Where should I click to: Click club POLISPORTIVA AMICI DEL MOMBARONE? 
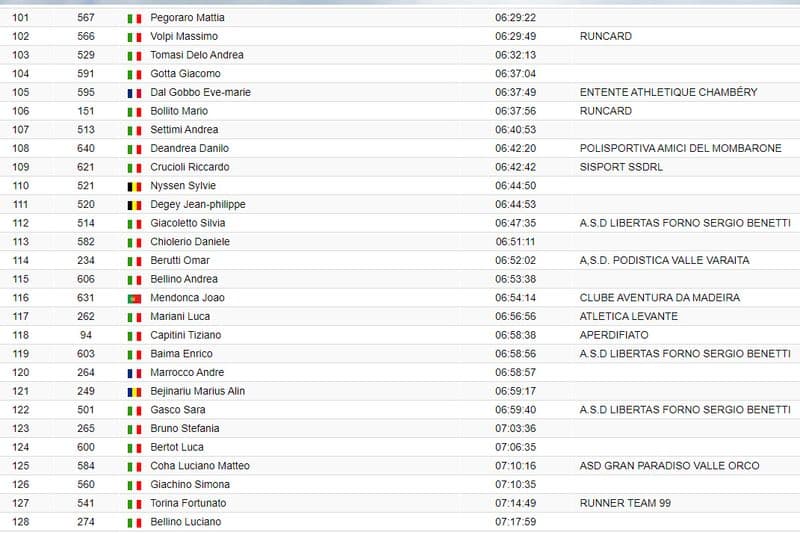click(680, 148)
